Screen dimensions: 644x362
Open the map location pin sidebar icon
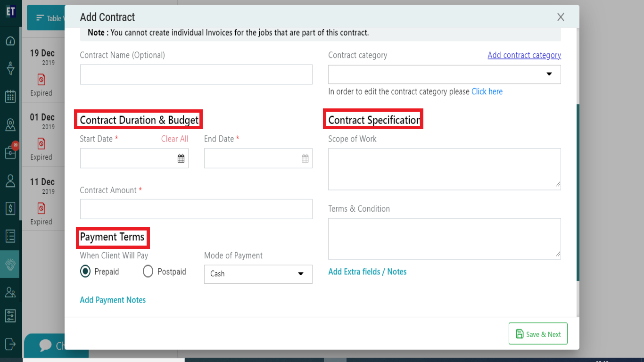pos(10,124)
